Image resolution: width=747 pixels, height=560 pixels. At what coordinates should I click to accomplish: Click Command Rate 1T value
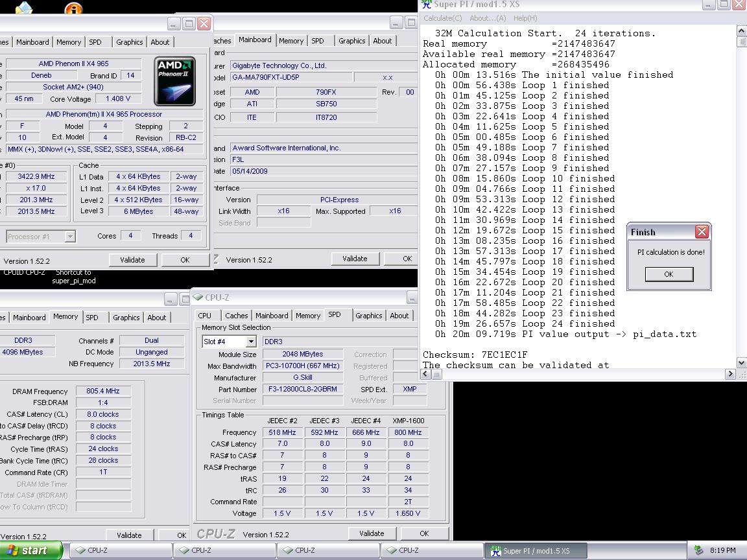pyautogui.click(x=103, y=472)
